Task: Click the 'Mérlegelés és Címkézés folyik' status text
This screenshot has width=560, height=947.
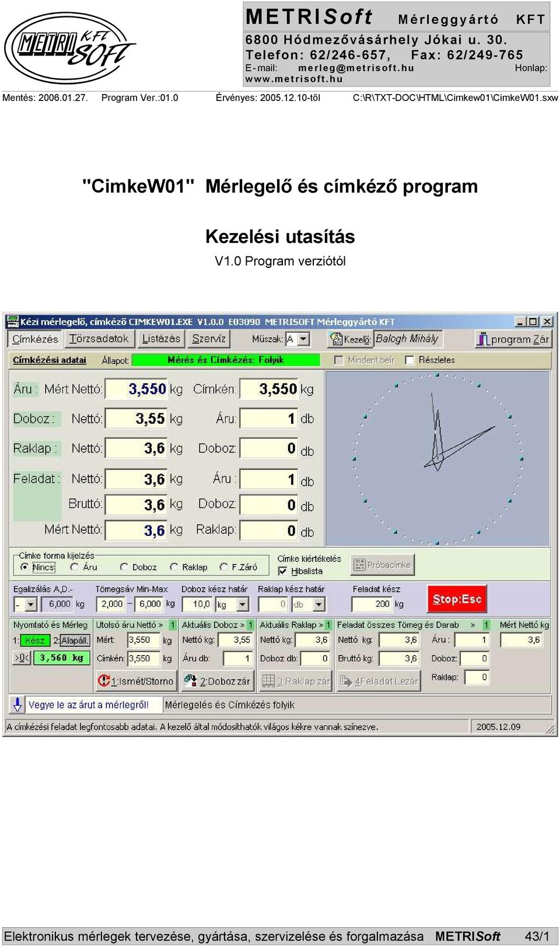Action: click(x=230, y=705)
